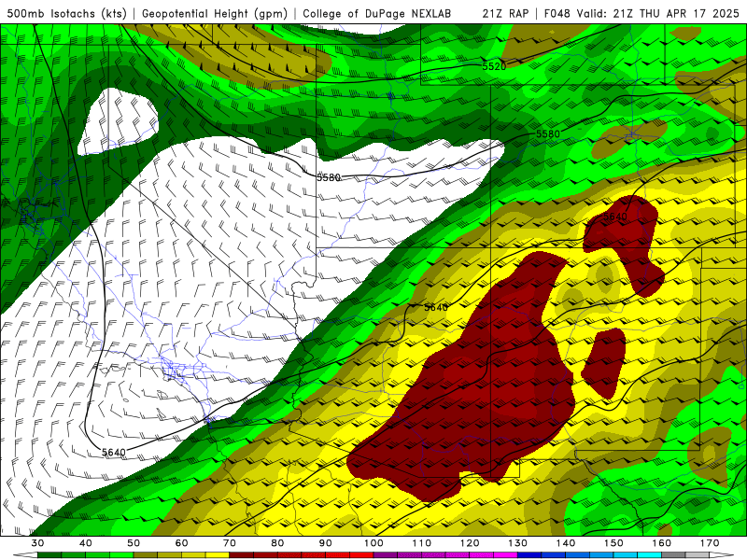747x560 pixels.
Task: Click the 130 label on the color scale
Action: coord(517,543)
